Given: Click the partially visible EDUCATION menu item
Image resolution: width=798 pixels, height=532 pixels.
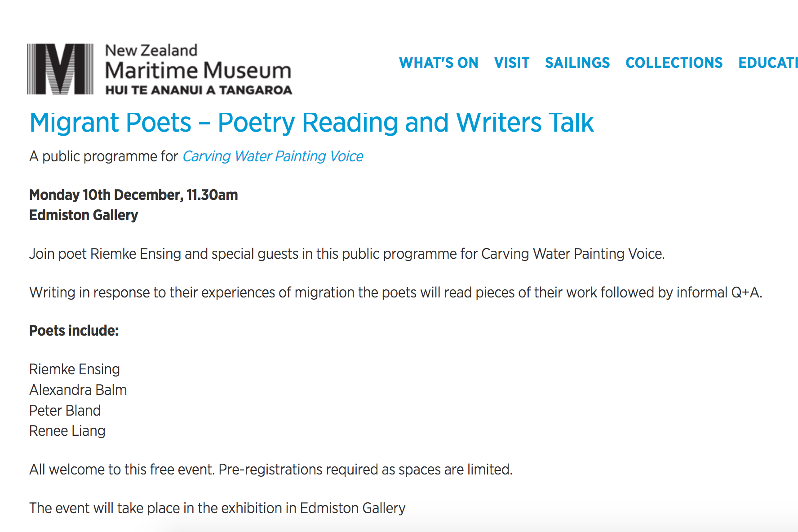Looking at the screenshot, I should (x=768, y=63).
